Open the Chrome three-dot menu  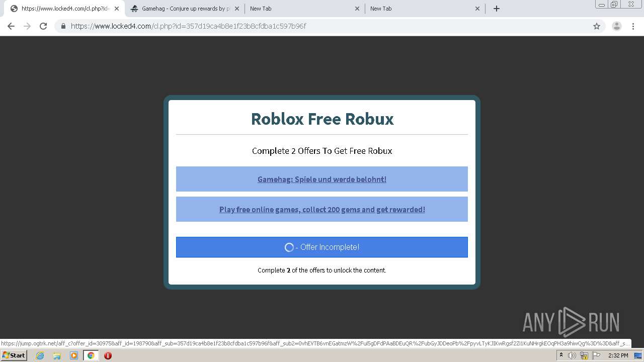click(633, 26)
